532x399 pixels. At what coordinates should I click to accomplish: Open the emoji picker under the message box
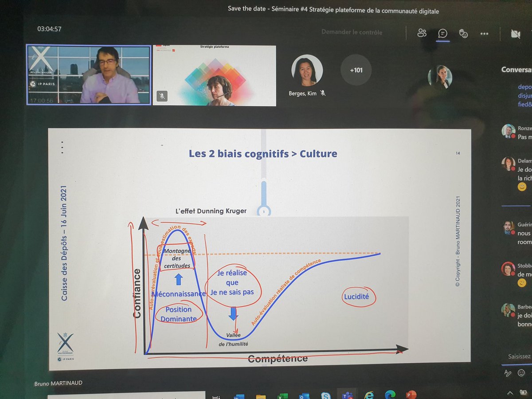(x=520, y=372)
